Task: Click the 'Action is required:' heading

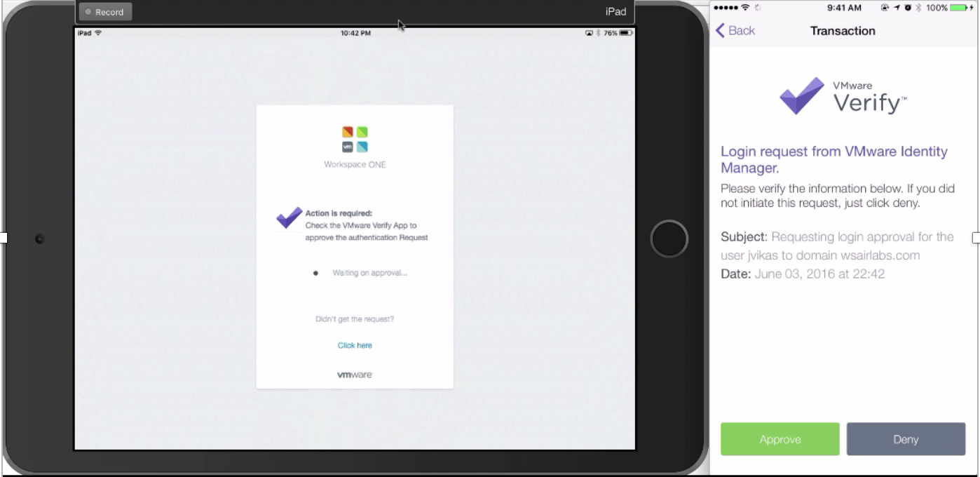Action: (339, 213)
